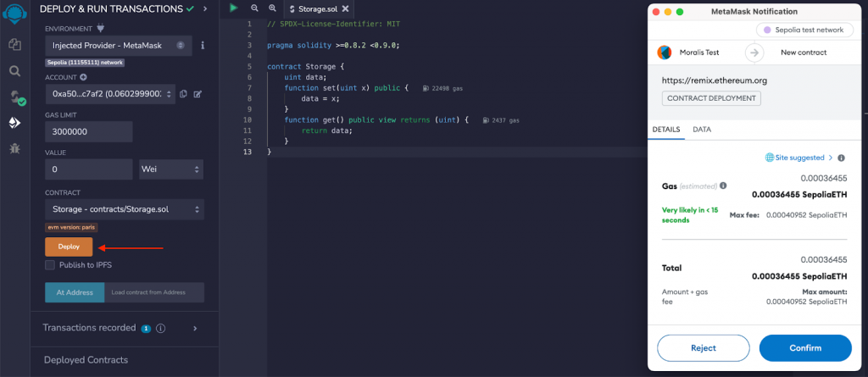
Task: Click the 2437 gas estimate label
Action: tap(501, 120)
